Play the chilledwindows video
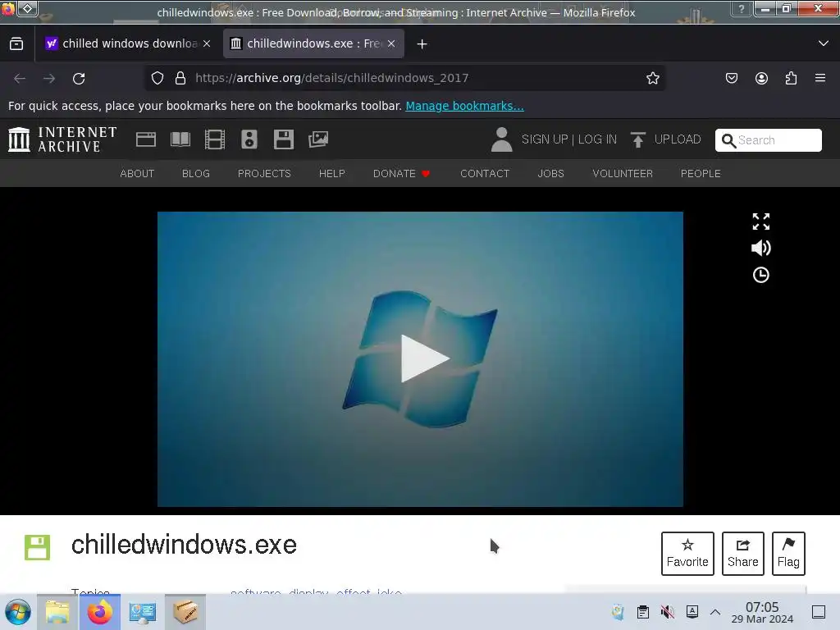The height and width of the screenshot is (630, 840). click(424, 358)
